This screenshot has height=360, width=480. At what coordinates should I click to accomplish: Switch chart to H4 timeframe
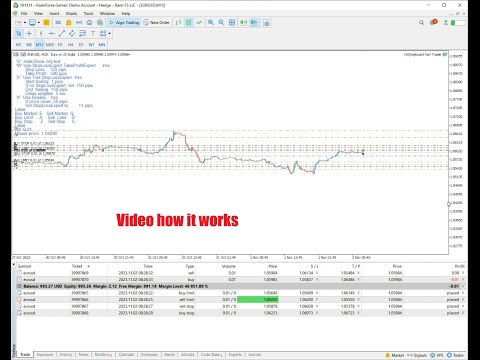(x=70, y=44)
